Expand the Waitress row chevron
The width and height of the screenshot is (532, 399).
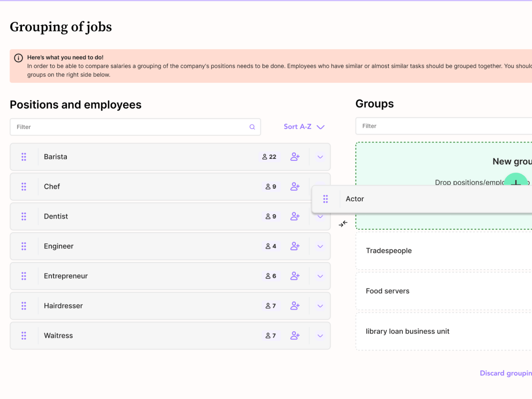click(320, 336)
